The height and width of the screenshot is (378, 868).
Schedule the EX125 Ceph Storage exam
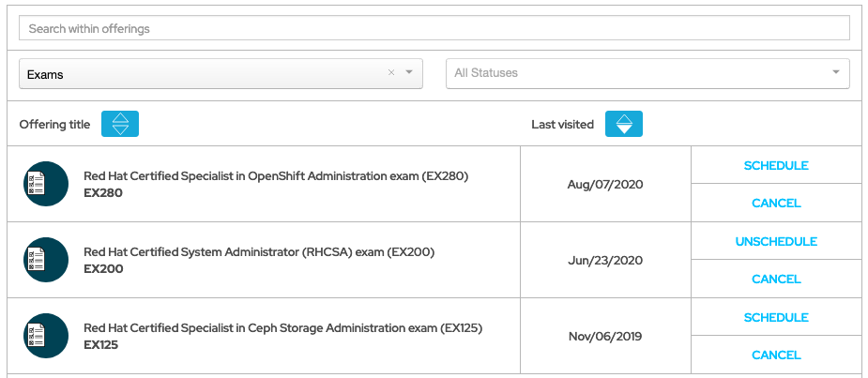(776, 318)
